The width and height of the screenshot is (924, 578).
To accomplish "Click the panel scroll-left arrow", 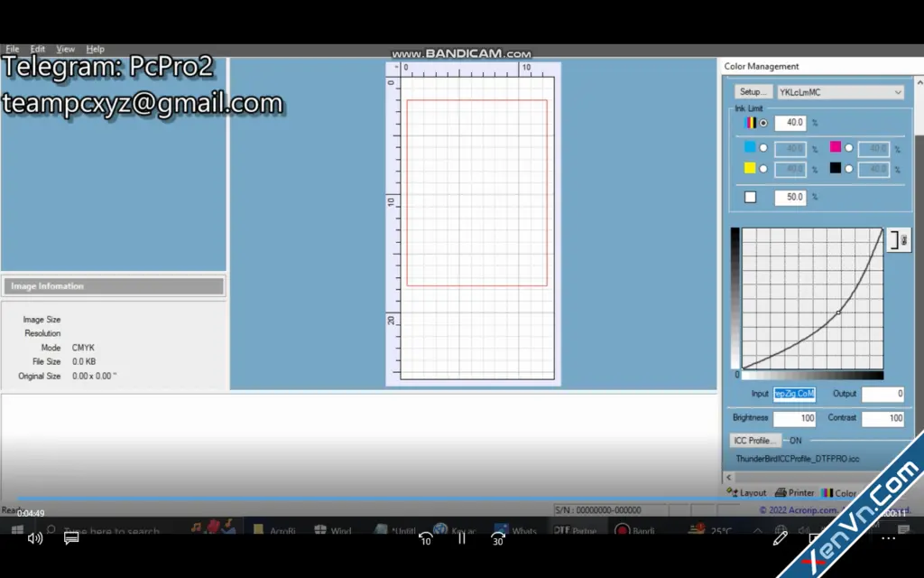I will click(729, 477).
